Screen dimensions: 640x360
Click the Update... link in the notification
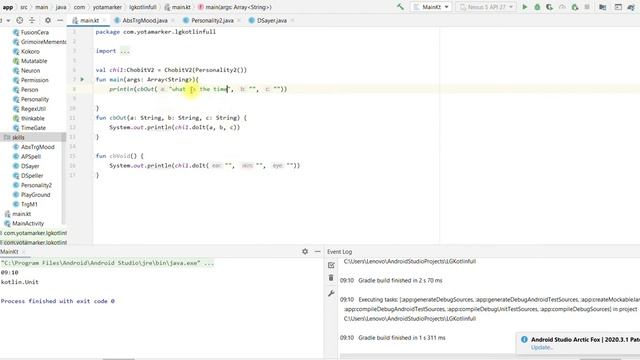(x=542, y=348)
